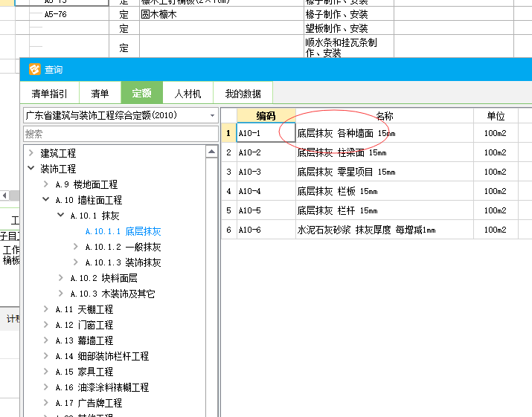The image size is (532, 417).
Task: Click the tree scrollbar up arrow
Action: coord(212,152)
